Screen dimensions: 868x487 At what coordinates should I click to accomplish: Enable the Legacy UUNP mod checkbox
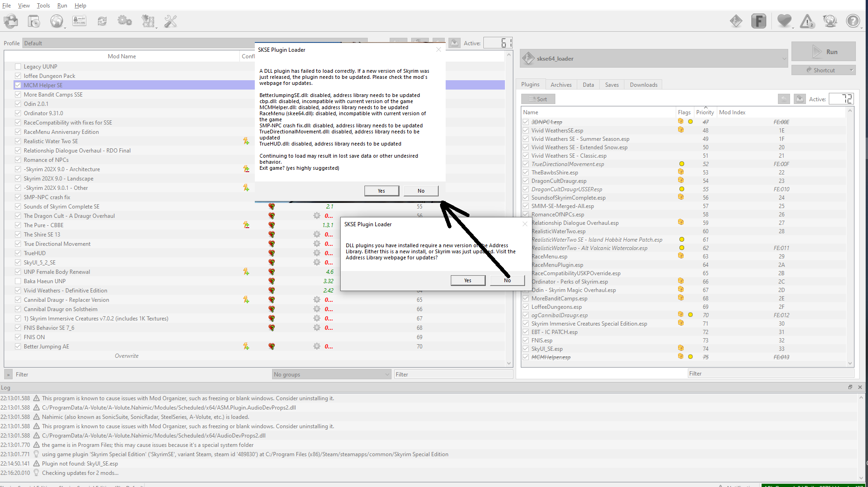click(18, 66)
